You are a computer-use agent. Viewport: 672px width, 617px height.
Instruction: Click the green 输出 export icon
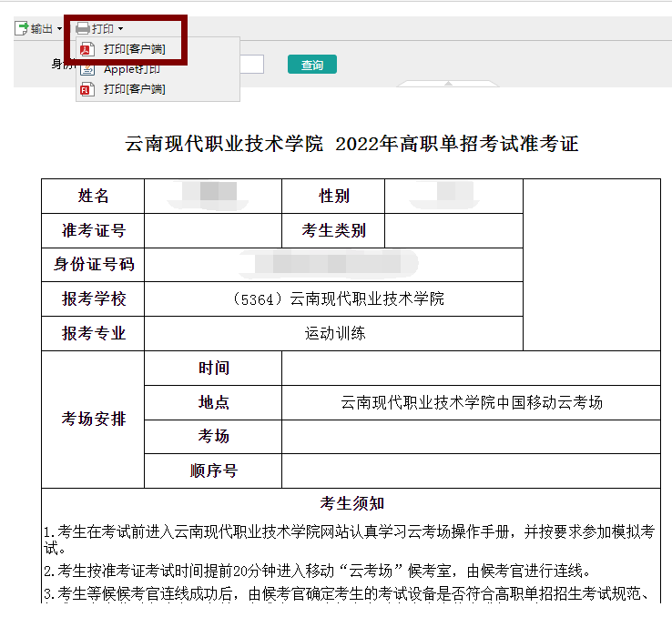coord(21,29)
